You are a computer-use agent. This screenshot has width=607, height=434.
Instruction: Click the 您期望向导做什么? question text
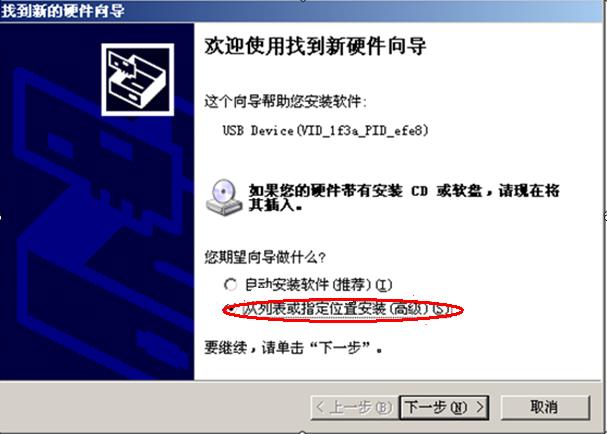coord(265,257)
